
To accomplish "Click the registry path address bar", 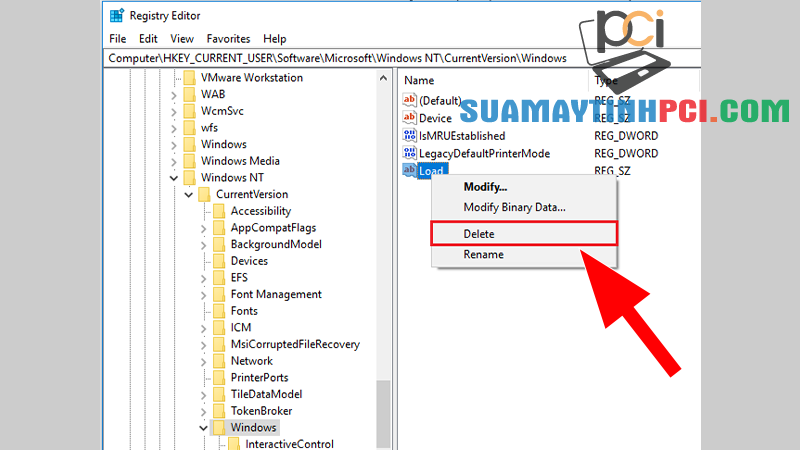I will click(x=402, y=58).
